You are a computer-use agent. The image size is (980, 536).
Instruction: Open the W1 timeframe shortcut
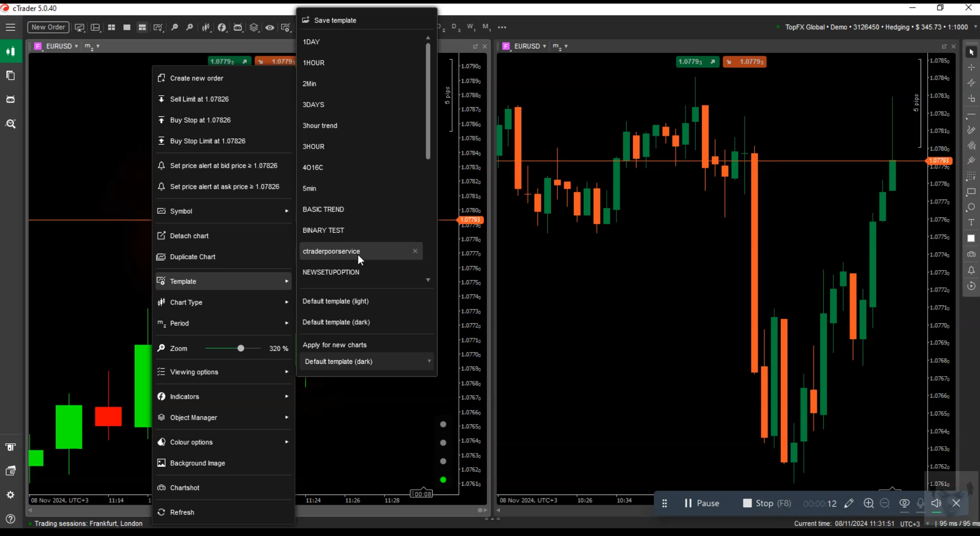click(471, 27)
